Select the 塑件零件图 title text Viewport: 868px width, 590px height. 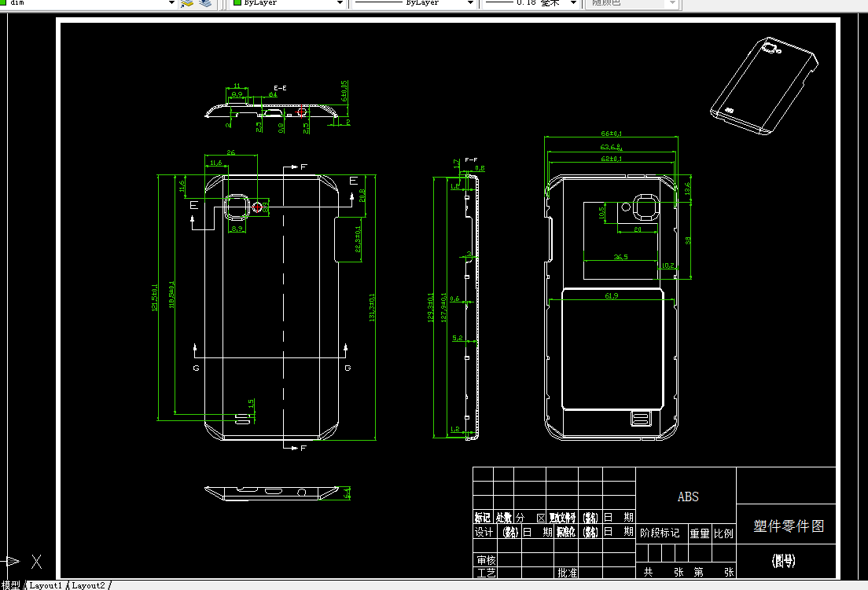[x=789, y=526]
